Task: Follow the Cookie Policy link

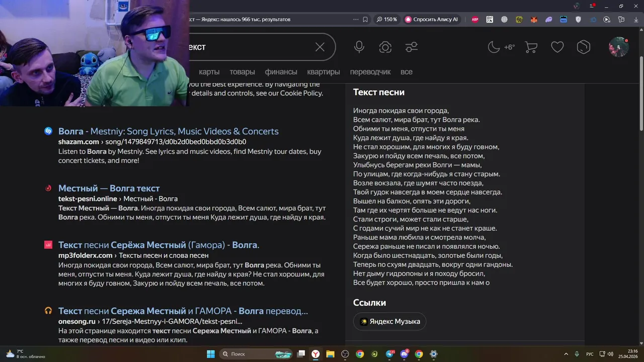Action: pyautogui.click(x=301, y=94)
